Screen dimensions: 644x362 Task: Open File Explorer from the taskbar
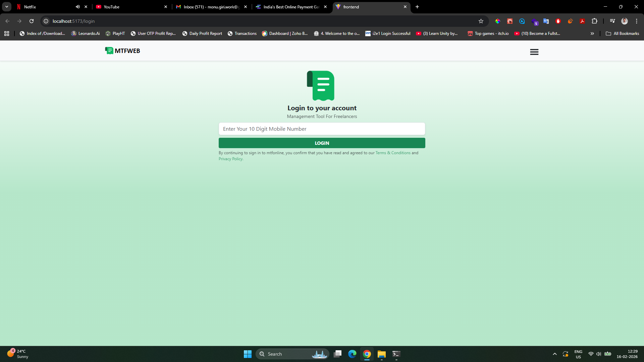[x=381, y=354]
